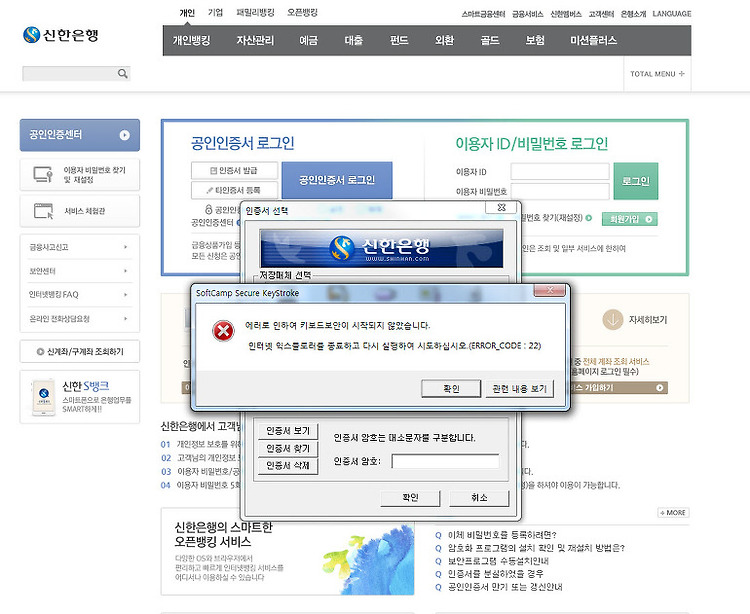Open the 기업 top tab
The height and width of the screenshot is (614, 750).
(x=215, y=12)
